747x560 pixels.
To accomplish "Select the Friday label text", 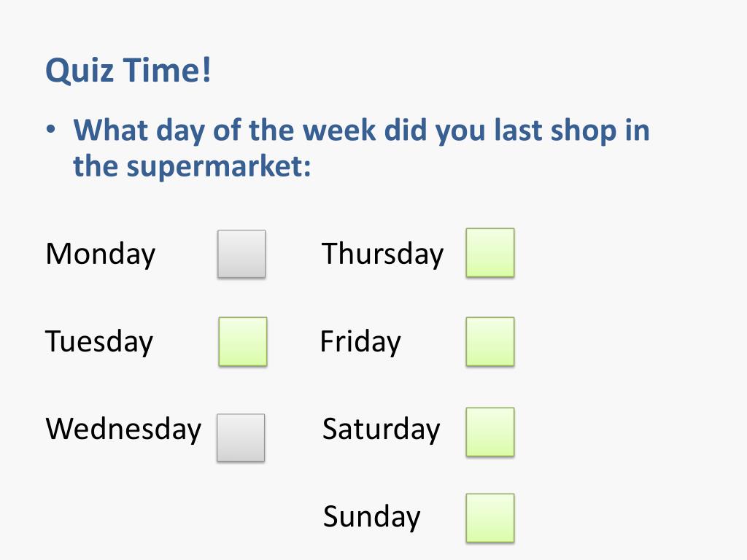I will coord(360,342).
